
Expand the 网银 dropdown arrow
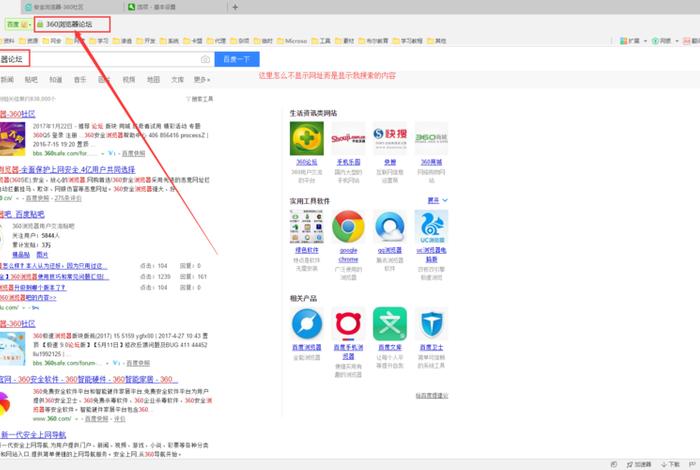click(x=677, y=41)
